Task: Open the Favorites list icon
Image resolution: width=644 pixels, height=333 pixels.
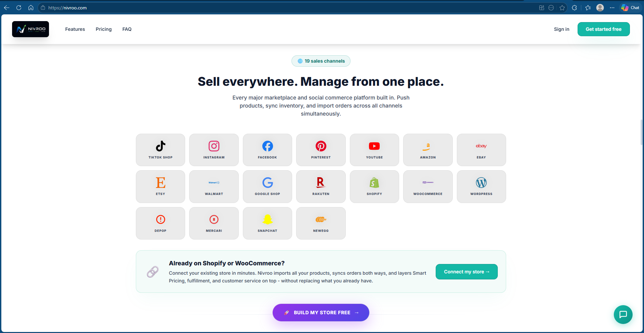Action: coord(588,8)
